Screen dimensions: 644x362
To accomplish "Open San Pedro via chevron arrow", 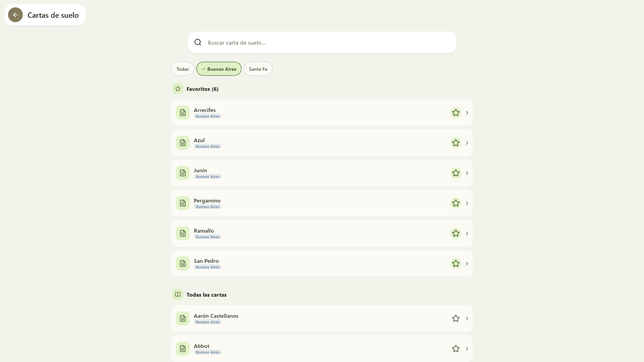I will point(467,263).
